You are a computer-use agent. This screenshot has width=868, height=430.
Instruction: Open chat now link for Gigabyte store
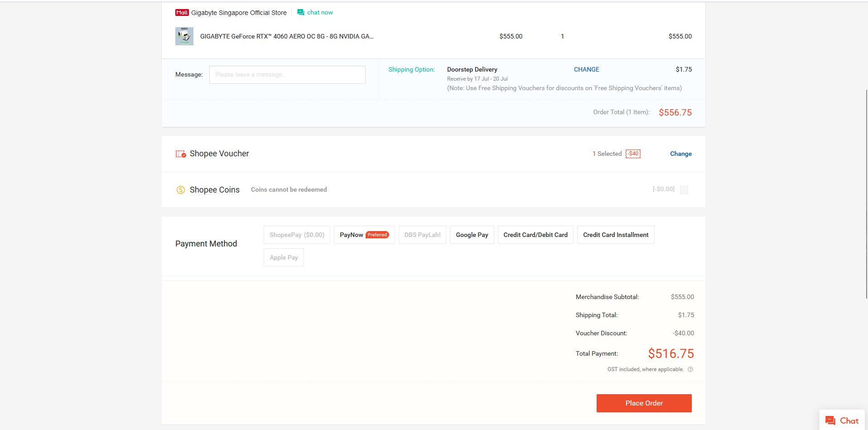(320, 13)
